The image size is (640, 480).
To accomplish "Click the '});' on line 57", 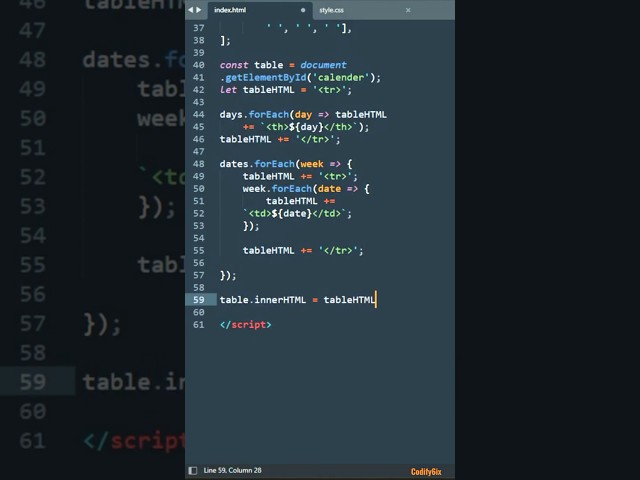I will 228,275.
